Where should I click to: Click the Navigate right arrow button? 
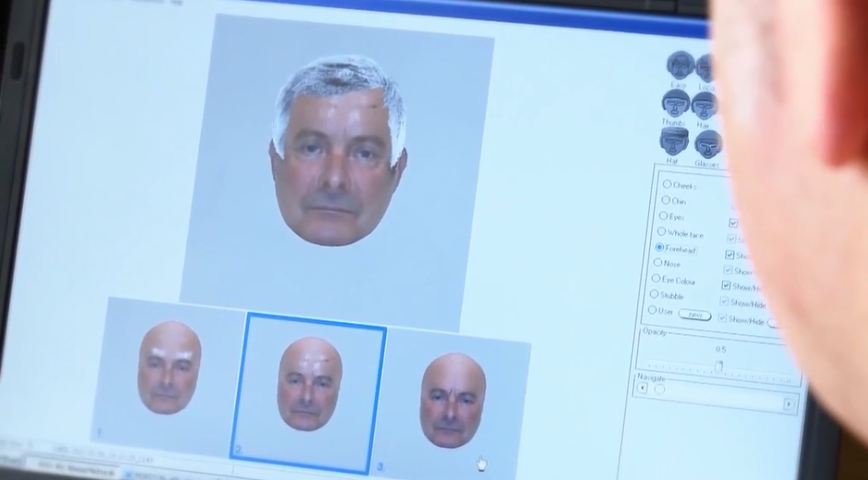(x=788, y=404)
